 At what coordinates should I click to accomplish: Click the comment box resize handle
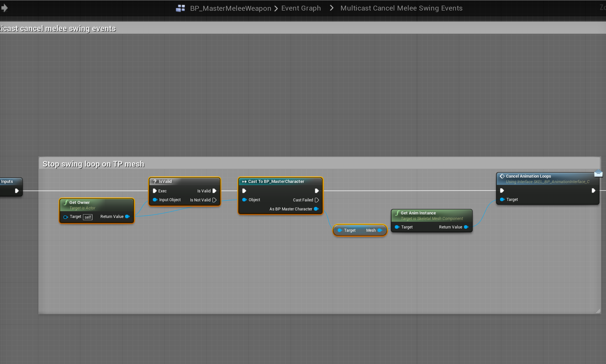tap(598, 311)
